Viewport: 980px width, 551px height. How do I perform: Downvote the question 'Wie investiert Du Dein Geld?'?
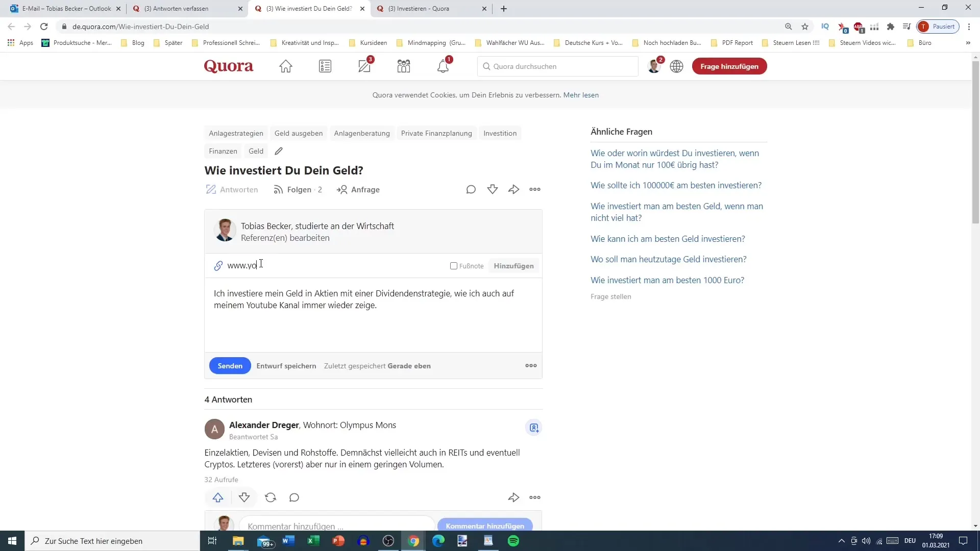tap(493, 189)
